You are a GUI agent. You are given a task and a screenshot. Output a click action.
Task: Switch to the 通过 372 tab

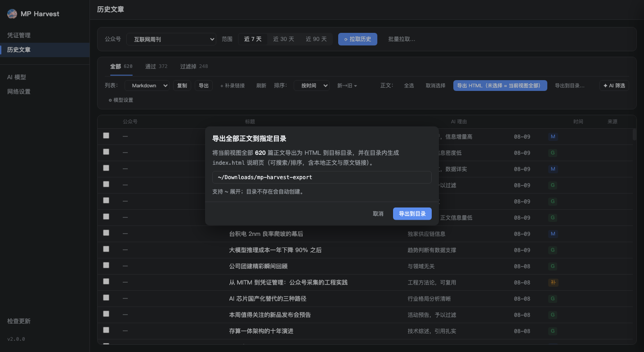[x=156, y=67]
